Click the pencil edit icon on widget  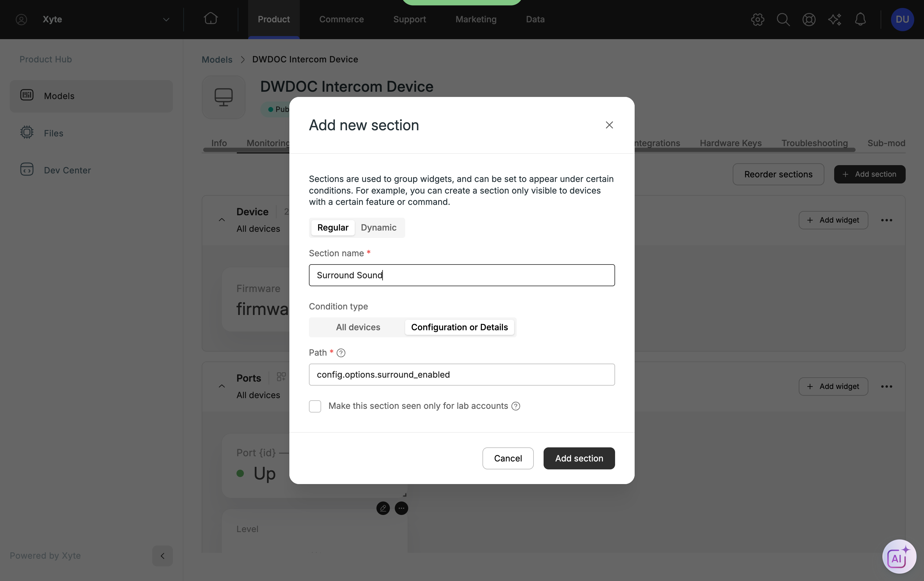(x=383, y=508)
